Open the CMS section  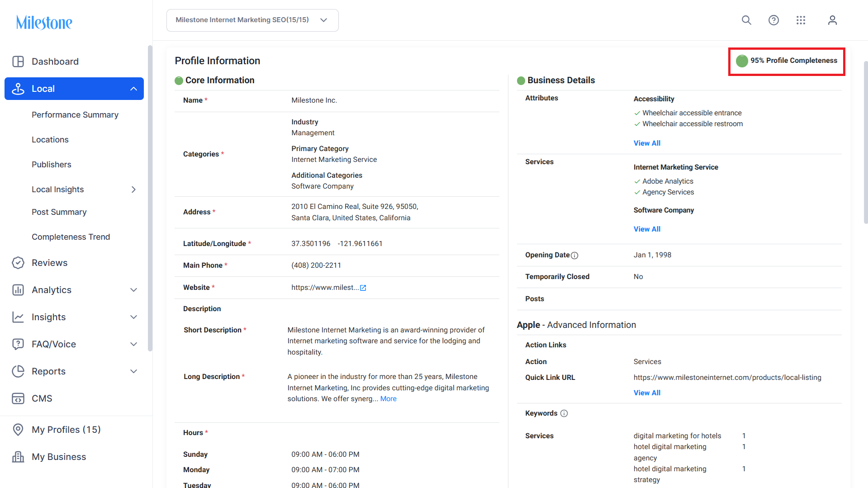pyautogui.click(x=42, y=398)
